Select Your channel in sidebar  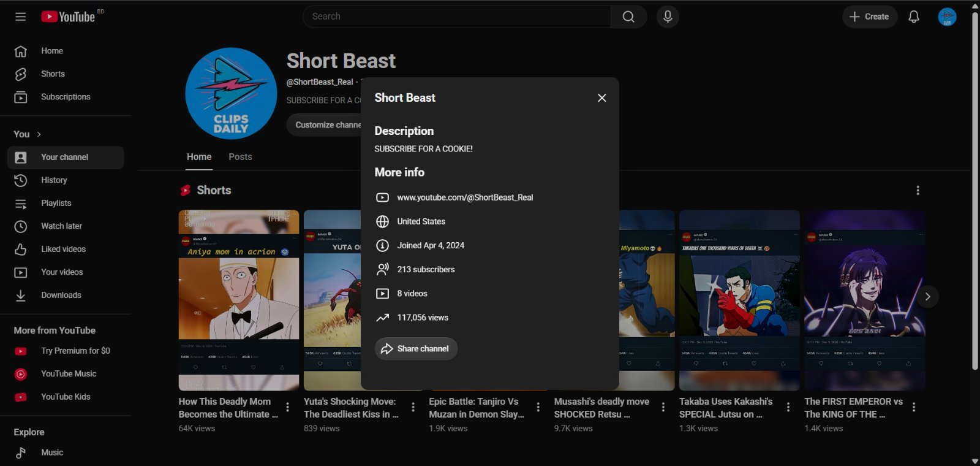(66, 157)
